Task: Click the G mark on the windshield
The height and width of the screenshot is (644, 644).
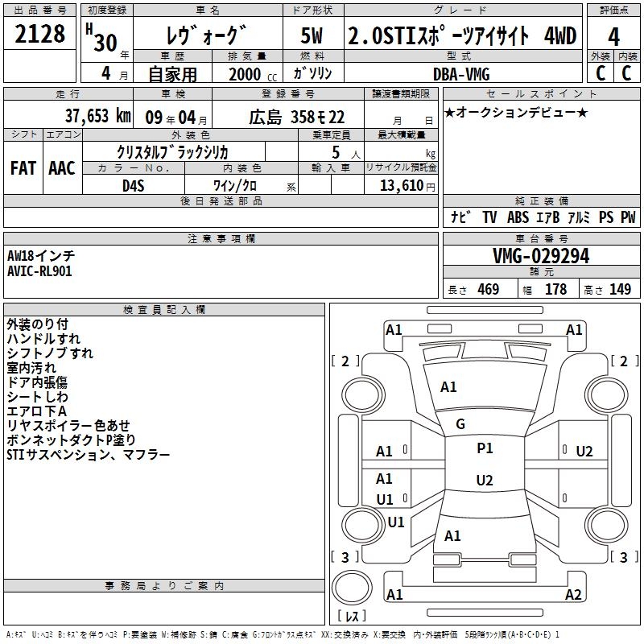Action: (x=460, y=424)
